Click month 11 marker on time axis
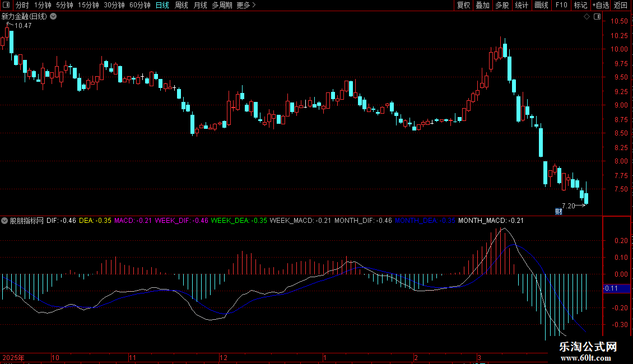Screen dimensions: 633x364 [132, 358]
